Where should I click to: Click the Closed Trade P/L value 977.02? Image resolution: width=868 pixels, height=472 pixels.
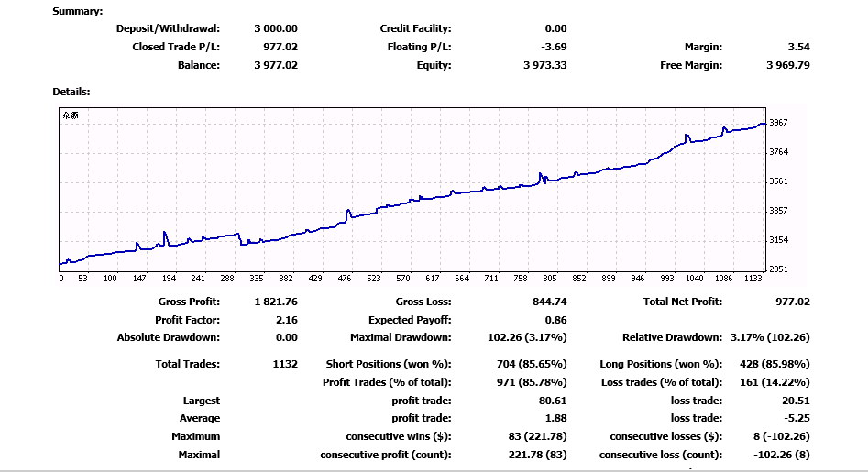pos(280,47)
